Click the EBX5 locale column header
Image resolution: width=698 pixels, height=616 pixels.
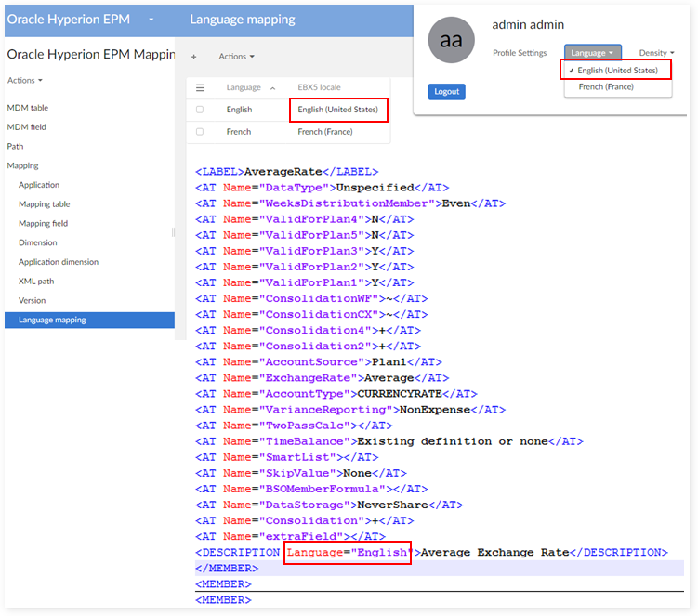[x=319, y=87]
